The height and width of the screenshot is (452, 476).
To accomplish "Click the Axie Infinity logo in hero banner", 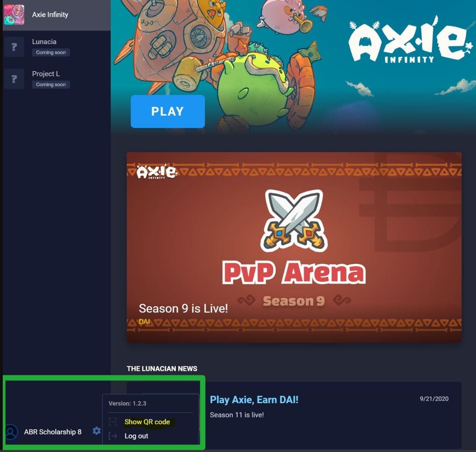I will click(410, 40).
